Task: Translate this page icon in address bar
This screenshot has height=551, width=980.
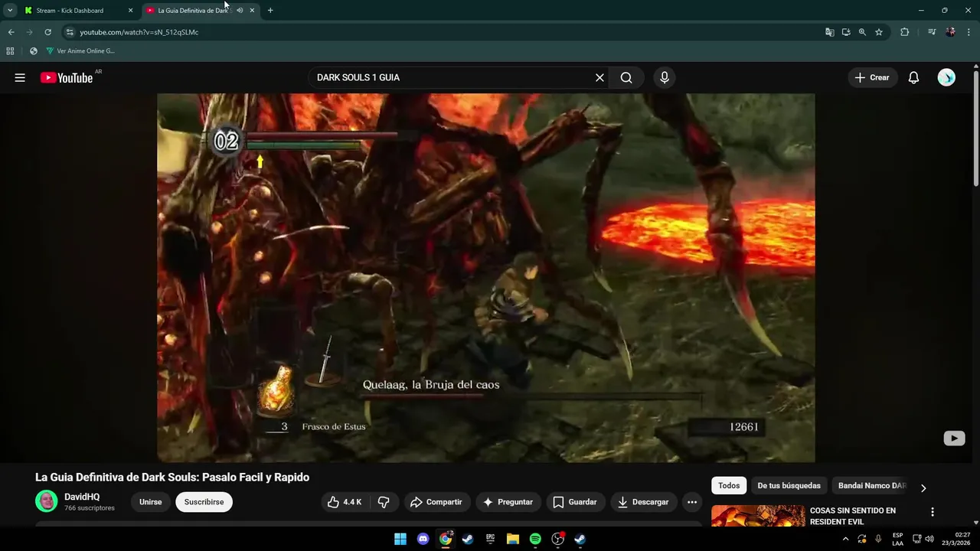Action: 829,32
